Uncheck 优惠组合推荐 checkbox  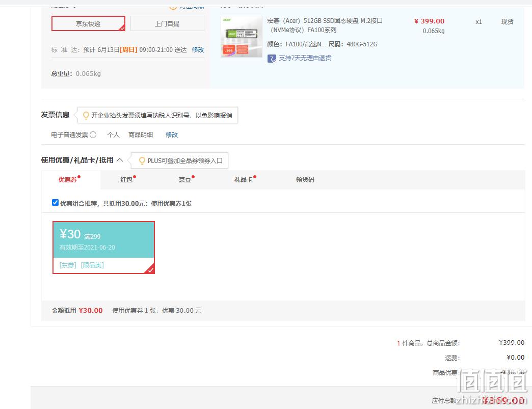click(x=55, y=203)
